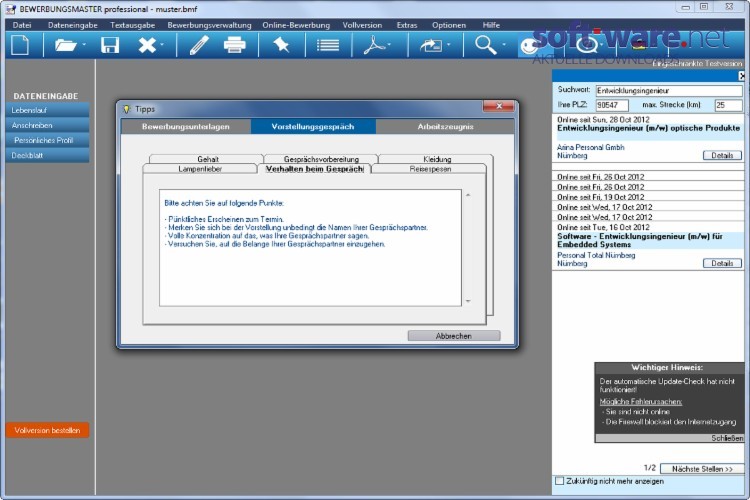Click the export/share arrow icon
Viewport: 750px width, 500px height.
click(x=430, y=45)
